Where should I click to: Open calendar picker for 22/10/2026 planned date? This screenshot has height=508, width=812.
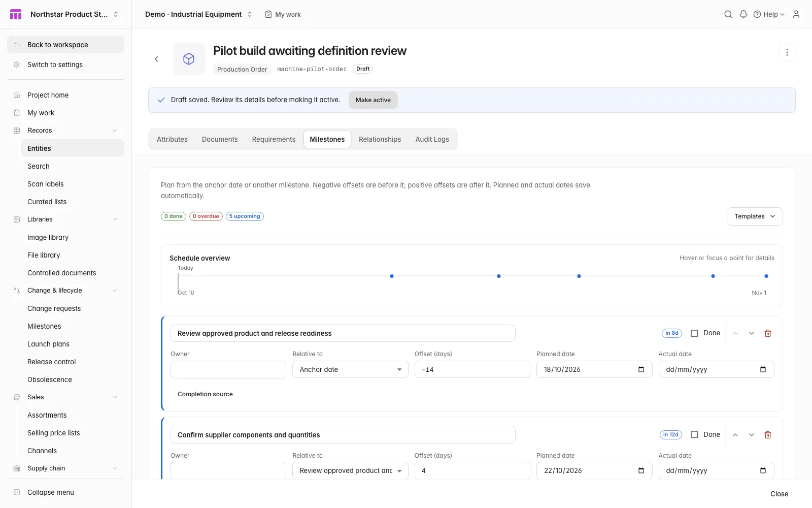click(641, 470)
